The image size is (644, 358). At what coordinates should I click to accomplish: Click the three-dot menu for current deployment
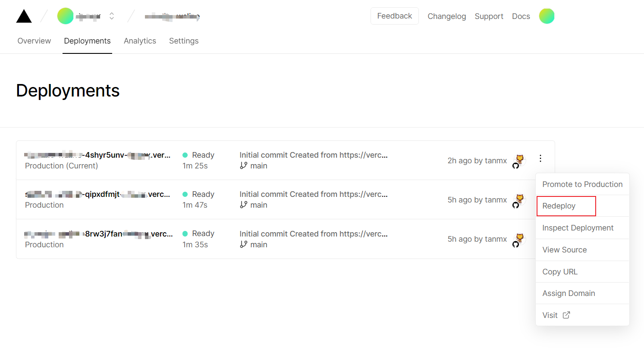(540, 159)
